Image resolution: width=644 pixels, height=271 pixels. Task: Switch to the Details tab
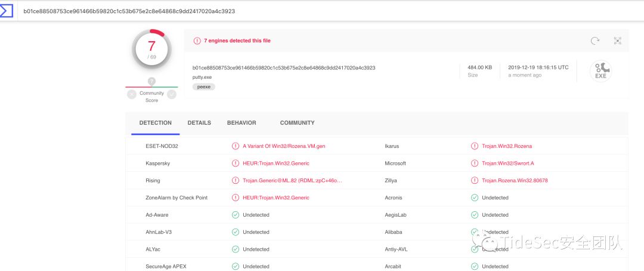[199, 123]
